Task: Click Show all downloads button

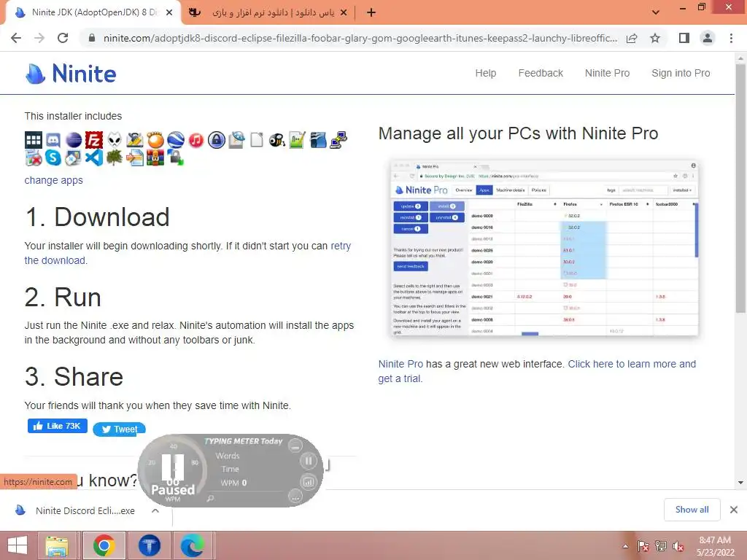Action: point(692,510)
